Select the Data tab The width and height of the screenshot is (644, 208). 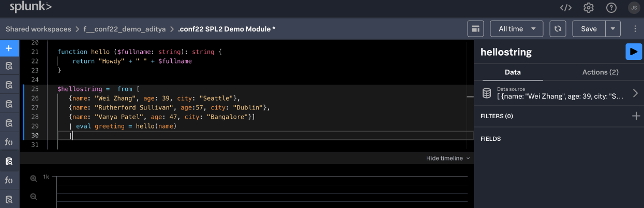click(x=513, y=72)
